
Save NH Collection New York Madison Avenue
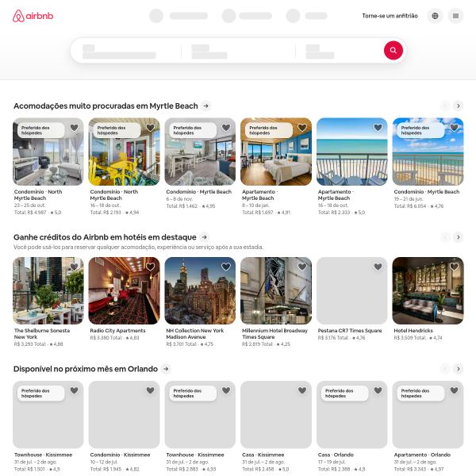[226, 267]
